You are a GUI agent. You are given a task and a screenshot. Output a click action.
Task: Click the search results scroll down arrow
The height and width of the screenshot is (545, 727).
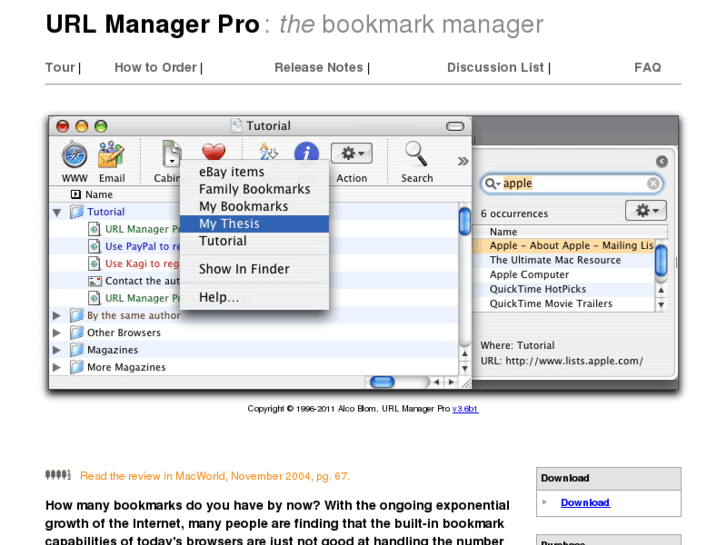click(661, 305)
